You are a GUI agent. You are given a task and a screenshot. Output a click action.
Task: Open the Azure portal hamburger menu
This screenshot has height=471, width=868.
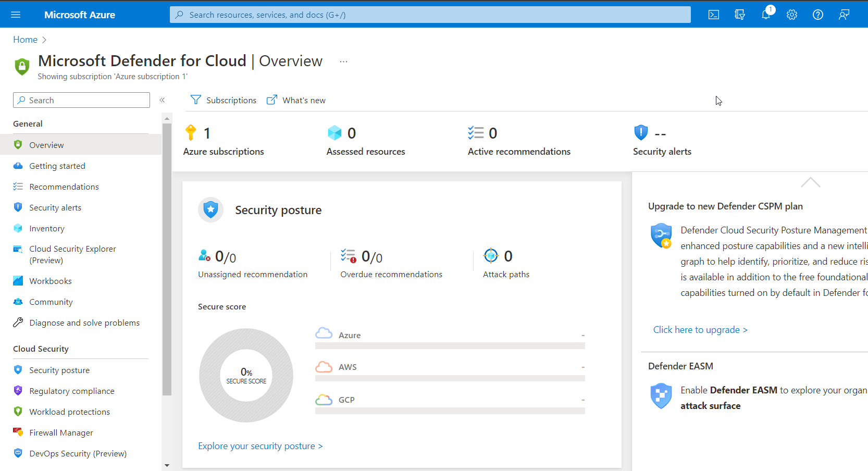point(16,15)
